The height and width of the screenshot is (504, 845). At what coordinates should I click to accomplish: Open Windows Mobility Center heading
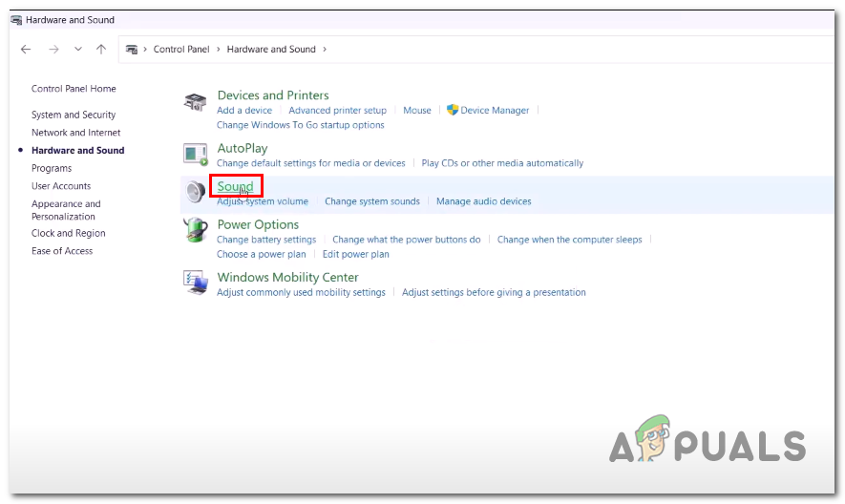(x=287, y=277)
